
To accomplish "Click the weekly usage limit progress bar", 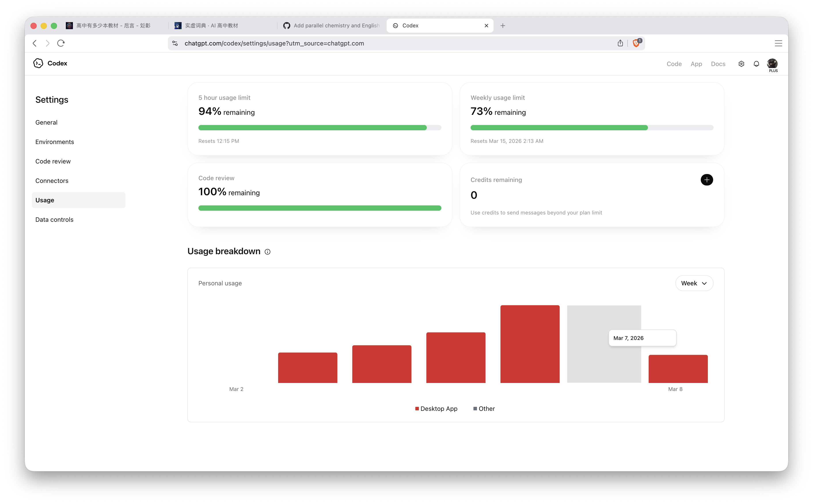I will (592, 128).
